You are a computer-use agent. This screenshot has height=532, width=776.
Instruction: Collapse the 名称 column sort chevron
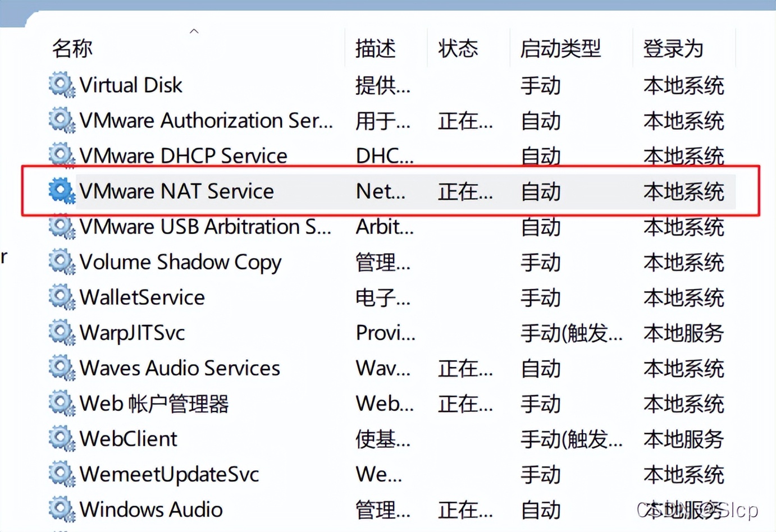(x=194, y=32)
